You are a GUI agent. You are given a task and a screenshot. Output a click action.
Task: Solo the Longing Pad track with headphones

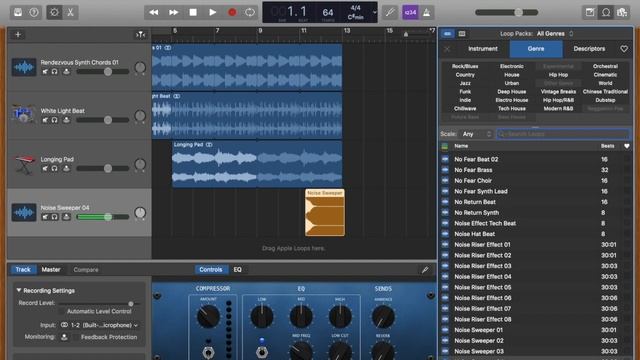pos(55,168)
